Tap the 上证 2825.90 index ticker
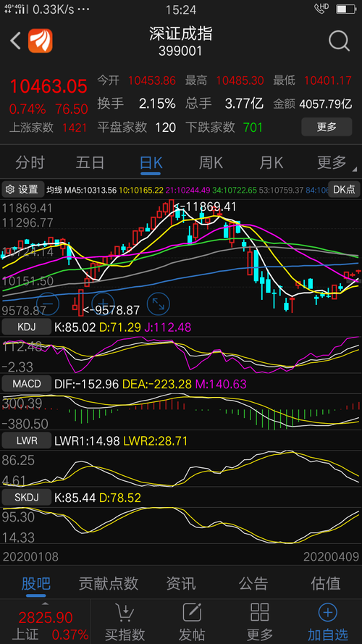The height and width of the screenshot is (644, 362). point(46,625)
